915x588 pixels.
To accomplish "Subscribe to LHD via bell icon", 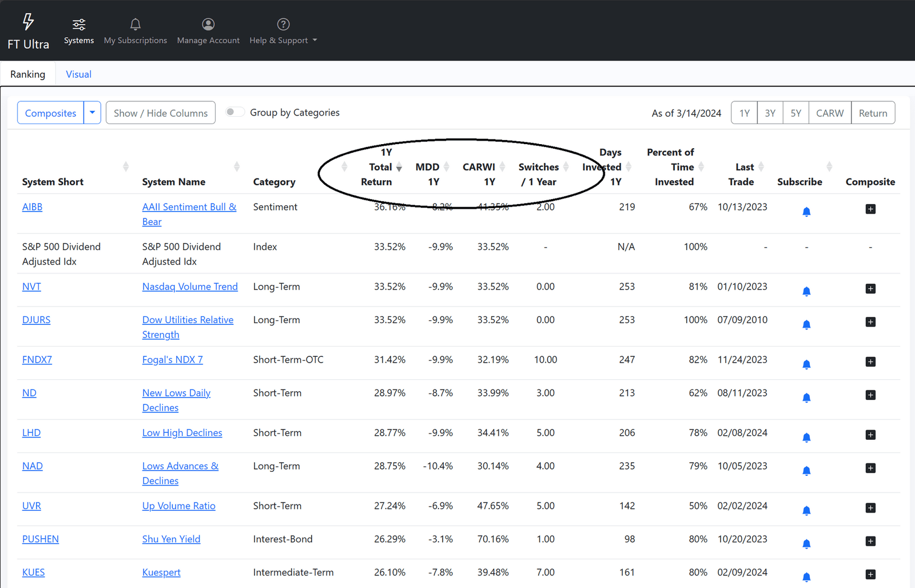I will [x=806, y=438].
